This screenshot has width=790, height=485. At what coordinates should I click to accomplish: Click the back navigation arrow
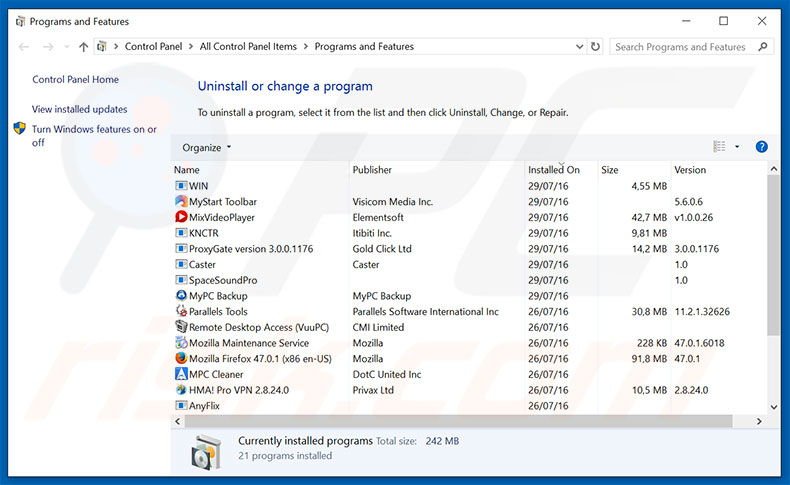[24, 47]
